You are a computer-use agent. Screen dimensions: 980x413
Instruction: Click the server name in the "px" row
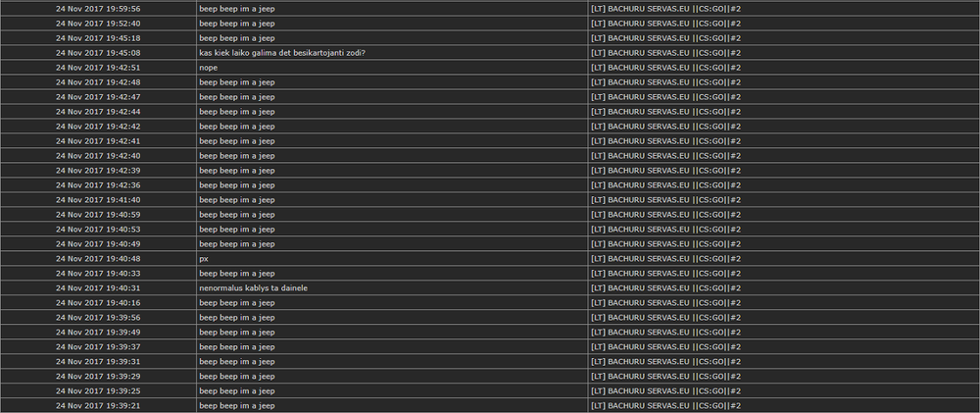coord(666,259)
